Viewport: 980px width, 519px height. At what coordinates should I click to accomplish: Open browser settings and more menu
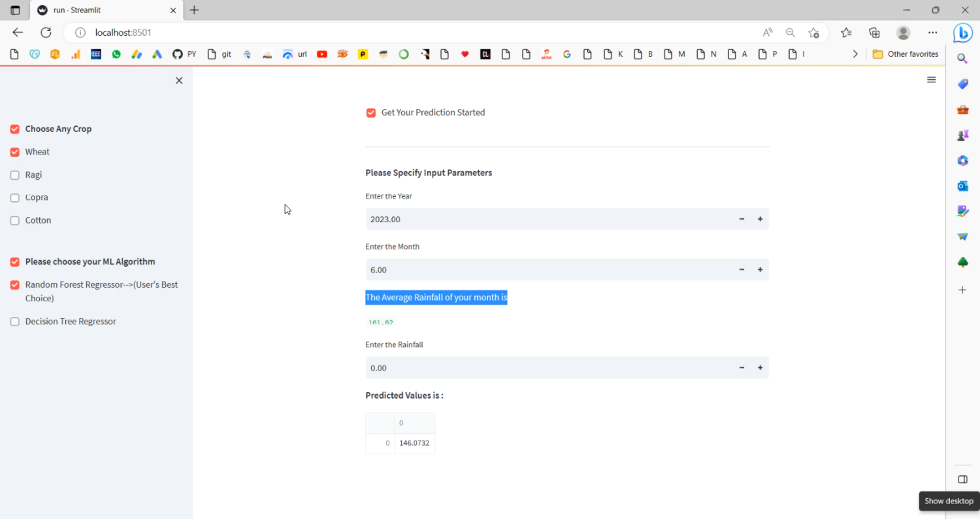[932, 33]
